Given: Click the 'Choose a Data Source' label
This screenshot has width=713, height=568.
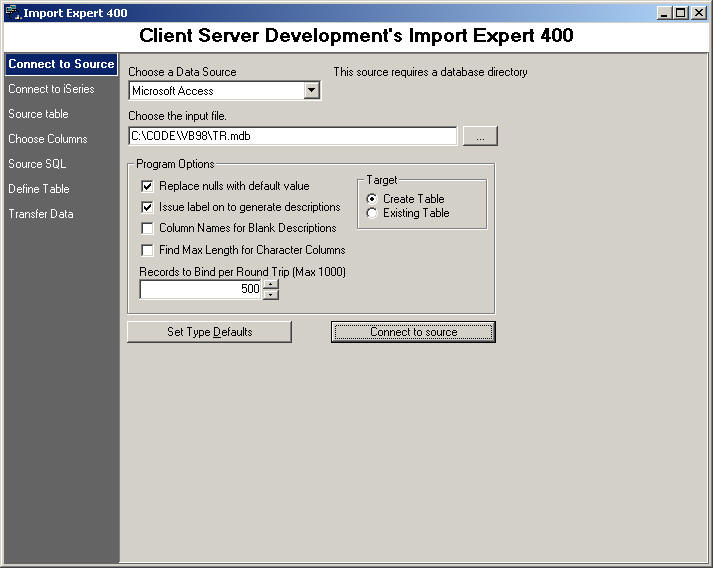Looking at the screenshot, I should [182, 72].
